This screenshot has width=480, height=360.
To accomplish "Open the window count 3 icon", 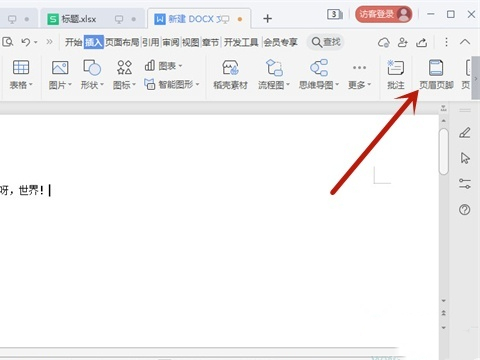I will [335, 14].
